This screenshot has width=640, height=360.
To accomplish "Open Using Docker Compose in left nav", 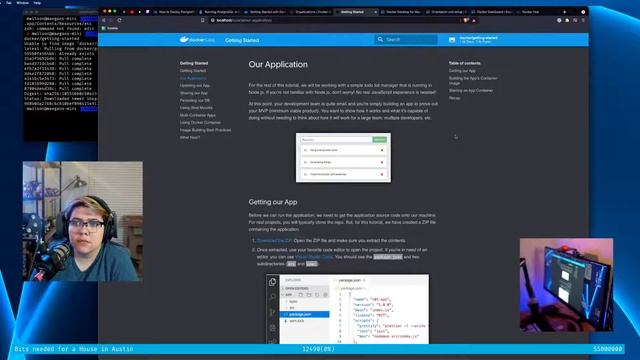I will [200, 122].
